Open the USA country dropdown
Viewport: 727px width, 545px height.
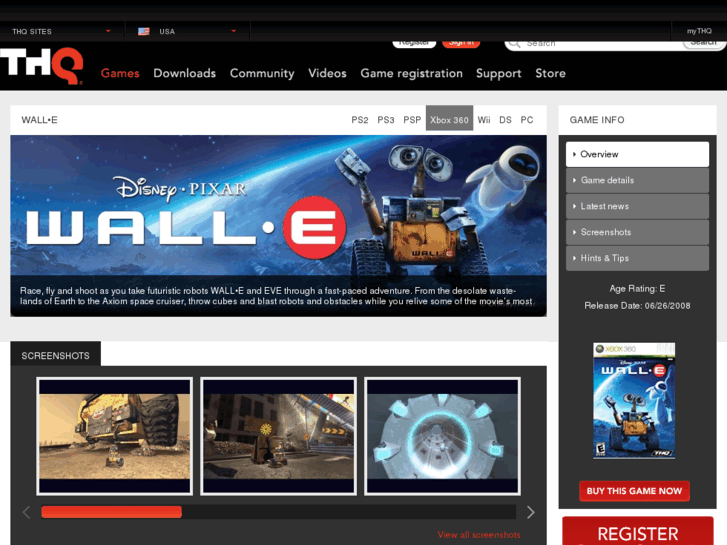coord(187,32)
